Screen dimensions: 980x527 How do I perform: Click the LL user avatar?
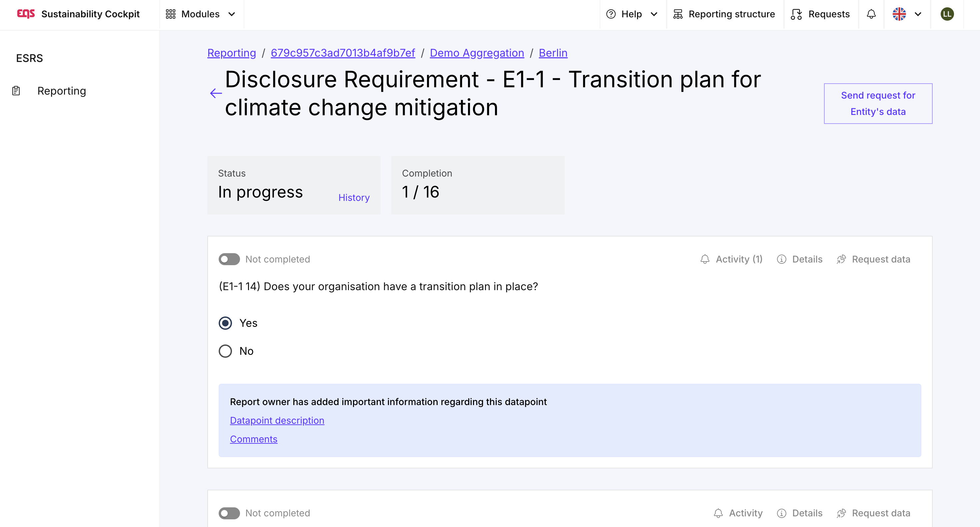click(x=947, y=14)
